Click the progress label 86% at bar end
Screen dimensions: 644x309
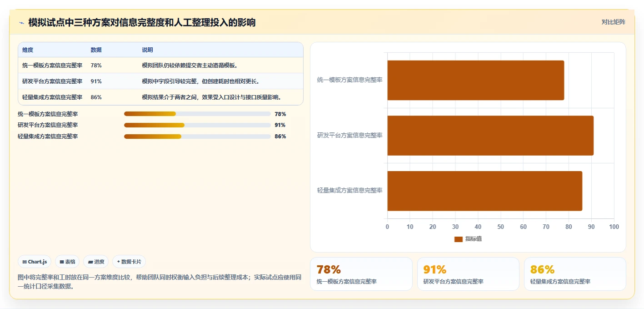point(280,136)
